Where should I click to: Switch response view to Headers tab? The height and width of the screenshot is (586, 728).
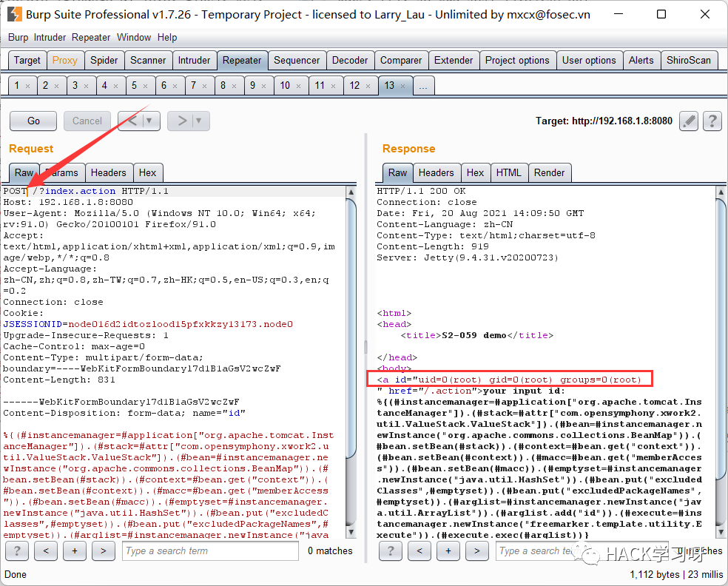point(436,172)
